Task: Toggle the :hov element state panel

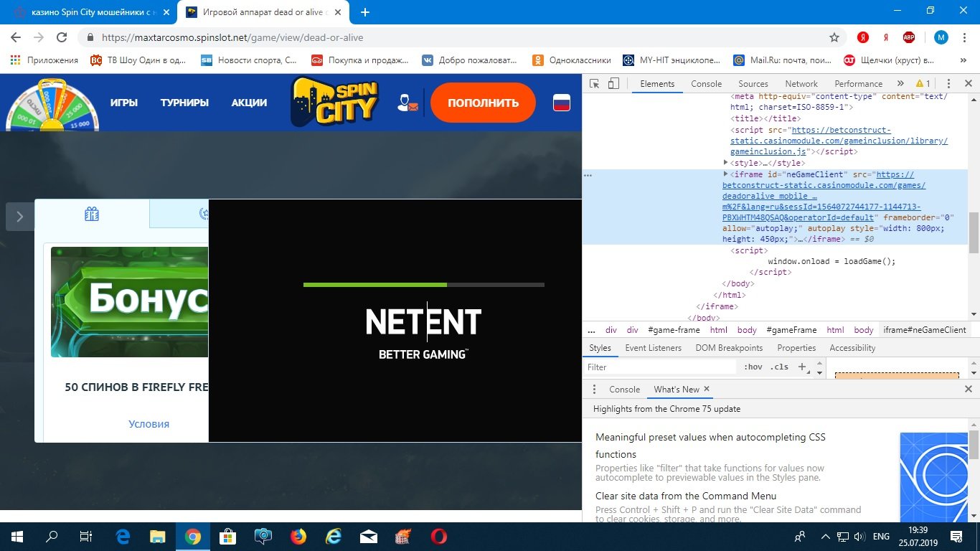Action: point(753,367)
